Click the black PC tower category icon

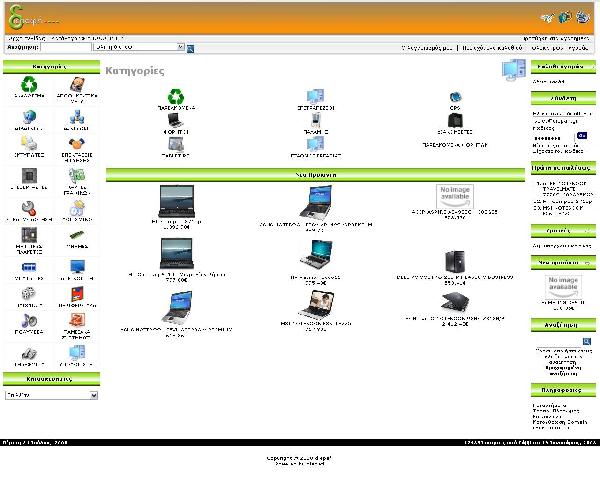(455, 121)
